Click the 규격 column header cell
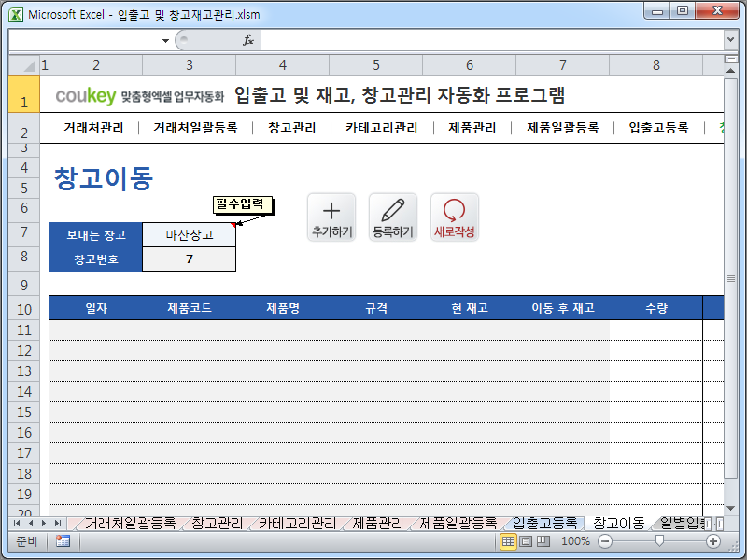This screenshot has width=747, height=560. click(376, 308)
